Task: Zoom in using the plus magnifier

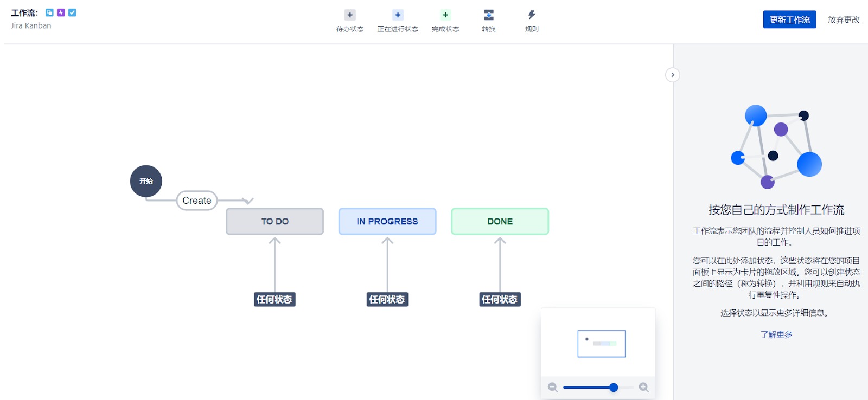Action: [x=644, y=387]
